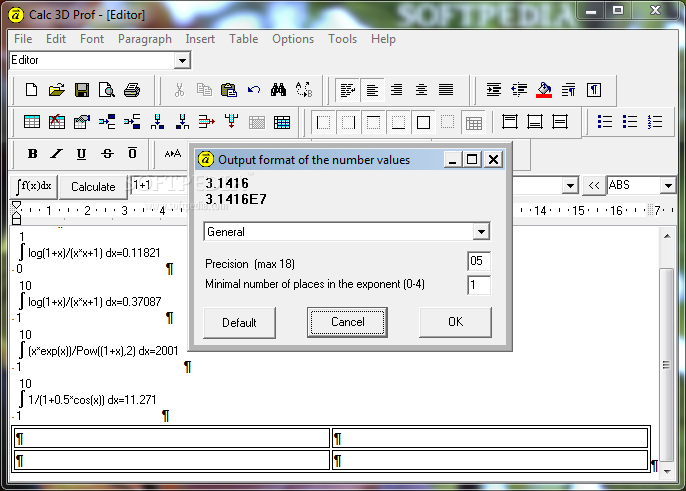Viewport: 686px width, 491px height.
Task: Toggle overline formatting icon
Action: coord(132,153)
